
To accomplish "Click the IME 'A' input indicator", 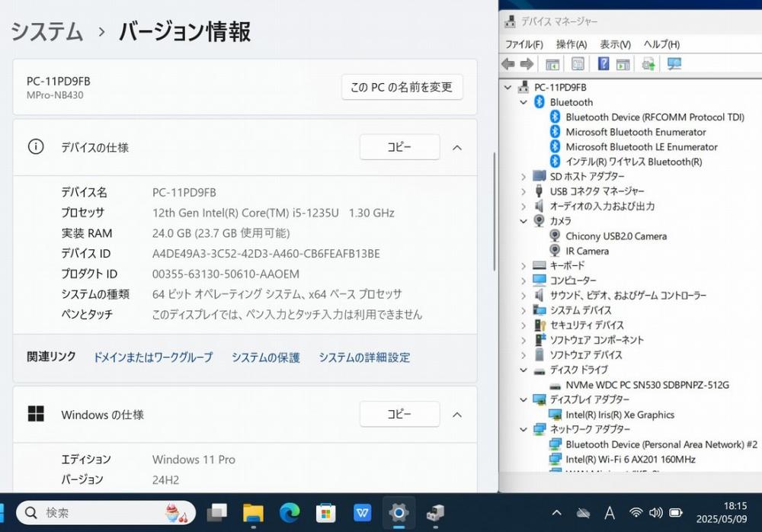I will [x=610, y=512].
